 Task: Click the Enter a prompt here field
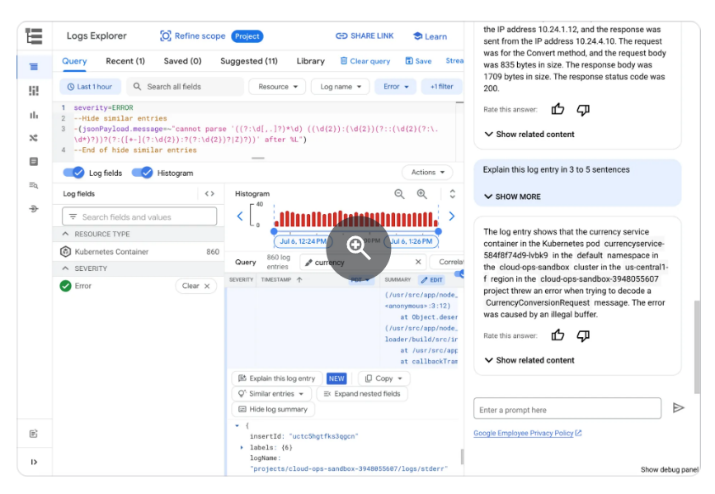point(567,409)
